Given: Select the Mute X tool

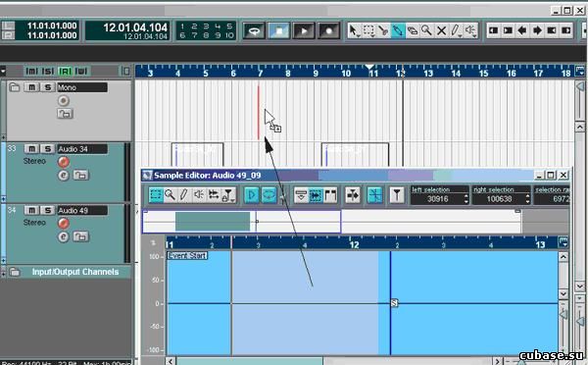Looking at the screenshot, I should [441, 30].
